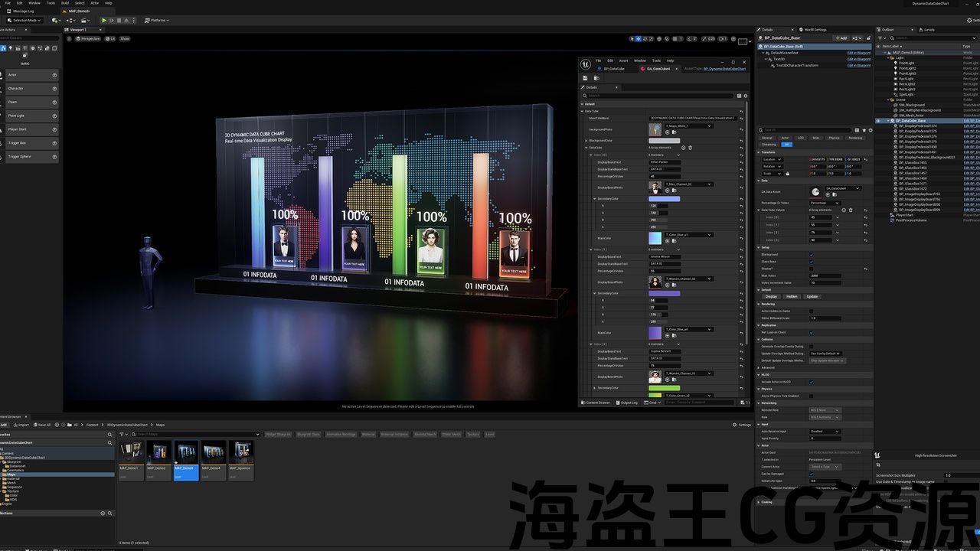The image size is (980, 551).
Task: Click the scale lock icon in Transform
Action: click(787, 173)
